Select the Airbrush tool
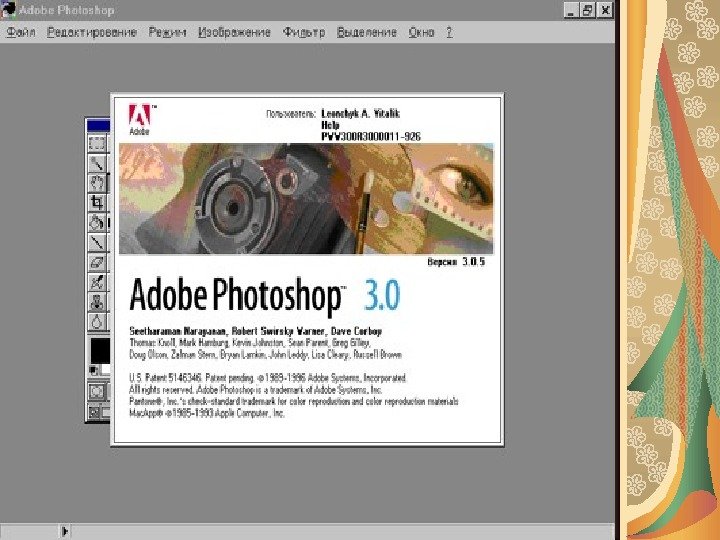 click(x=97, y=282)
